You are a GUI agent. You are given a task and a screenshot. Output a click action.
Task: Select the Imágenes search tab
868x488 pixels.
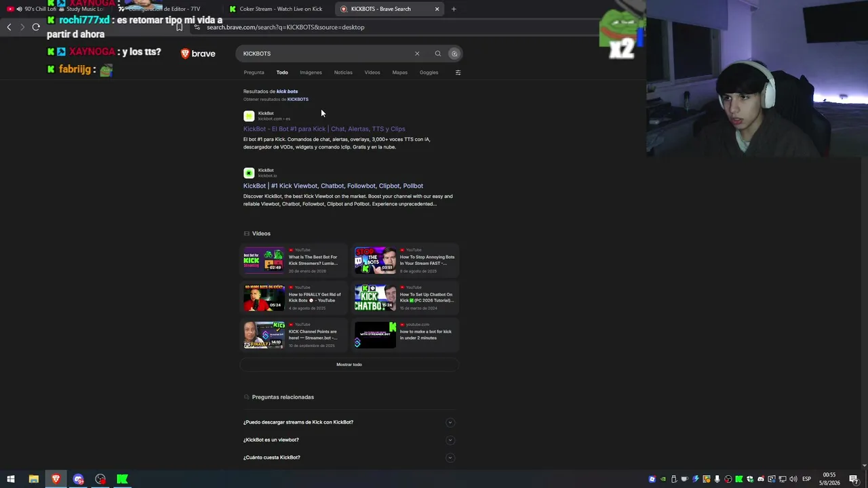[311, 73]
